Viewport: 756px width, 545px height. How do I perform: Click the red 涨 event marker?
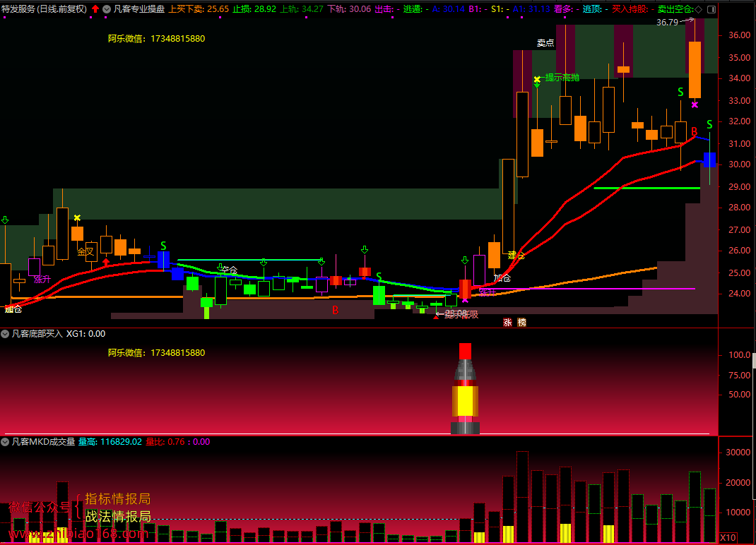(507, 323)
